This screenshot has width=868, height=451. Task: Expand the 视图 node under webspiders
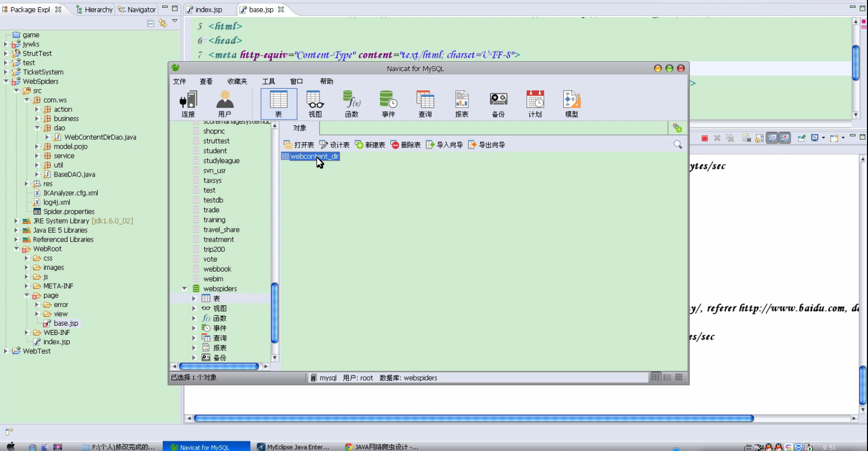194,309
